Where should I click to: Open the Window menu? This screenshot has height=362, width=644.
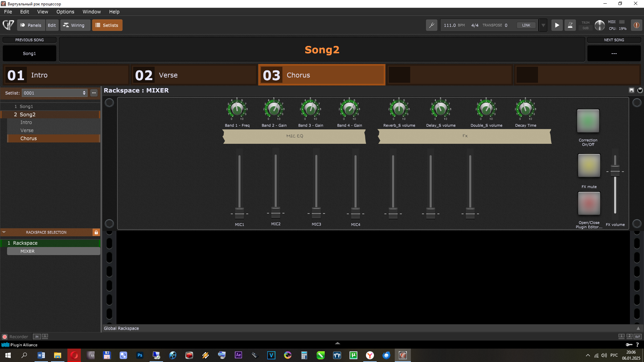pos(92,12)
